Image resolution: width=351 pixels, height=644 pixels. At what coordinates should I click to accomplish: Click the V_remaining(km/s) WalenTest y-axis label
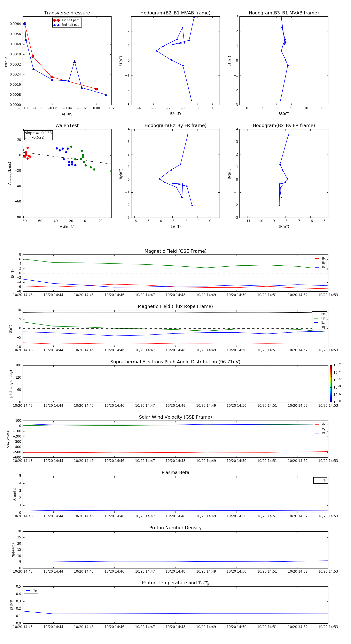click(x=10, y=173)
